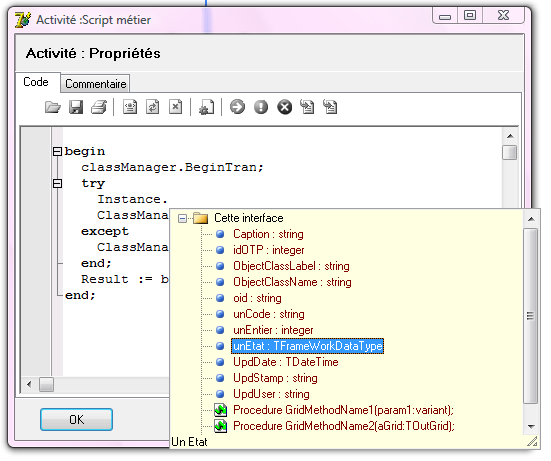Print the script using printer icon
The width and height of the screenshot is (551, 461).
point(99,107)
